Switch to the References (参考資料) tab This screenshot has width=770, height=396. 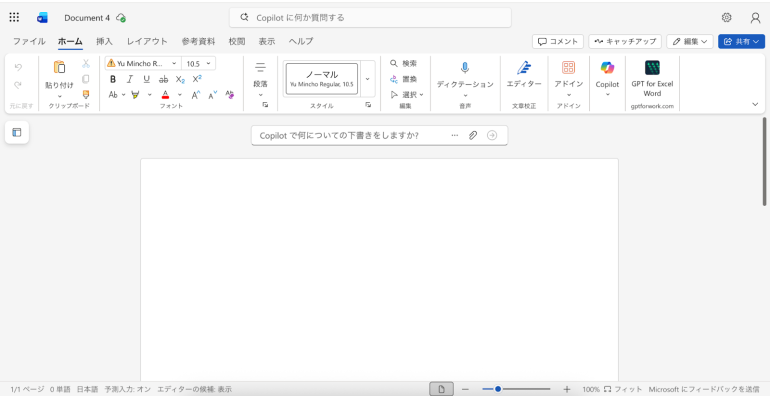click(x=198, y=41)
